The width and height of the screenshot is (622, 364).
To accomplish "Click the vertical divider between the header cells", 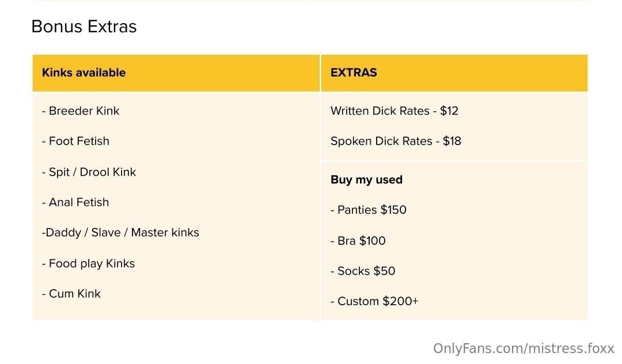I will (x=320, y=73).
